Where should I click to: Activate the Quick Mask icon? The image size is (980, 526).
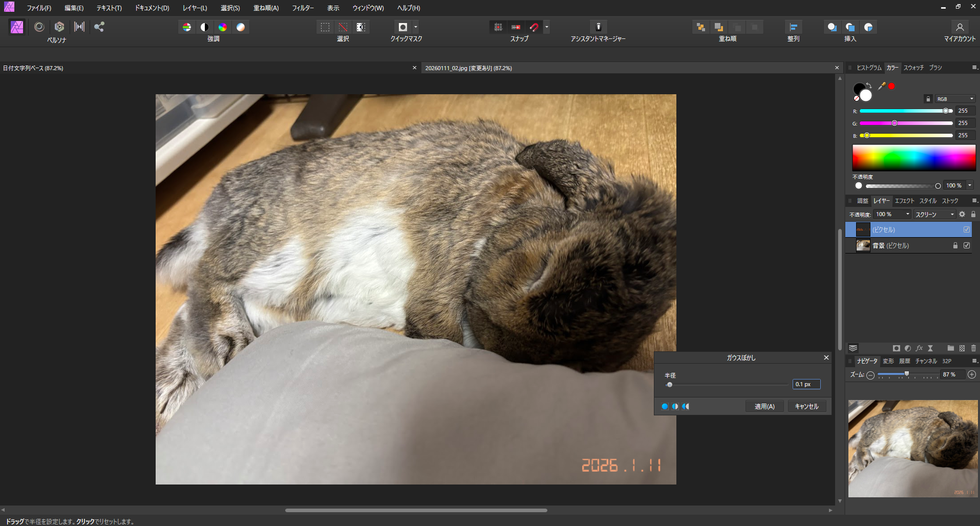point(402,27)
